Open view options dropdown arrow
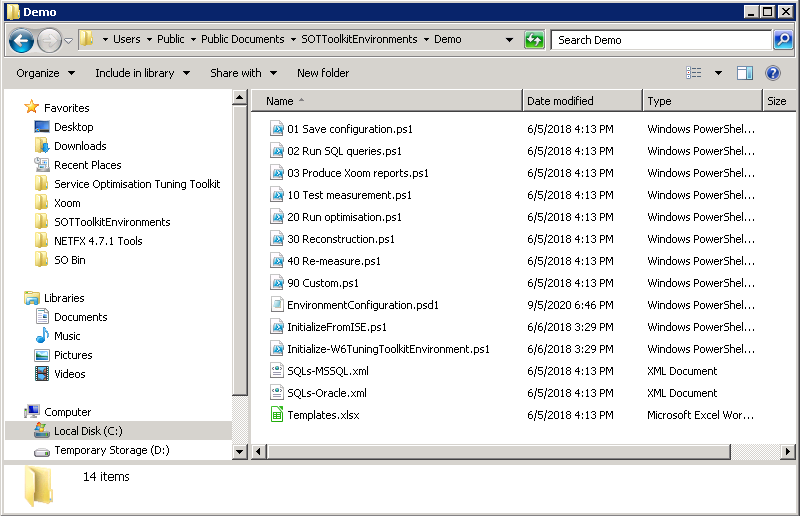 tap(718, 73)
